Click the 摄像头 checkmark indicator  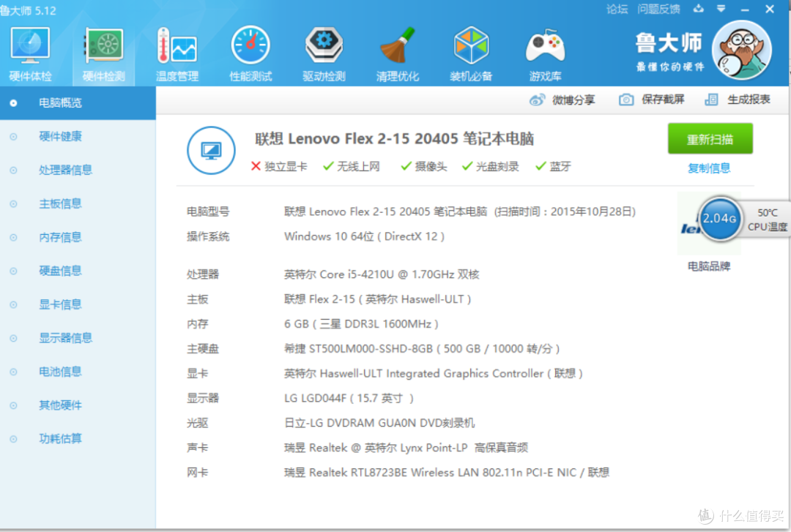pos(424,166)
